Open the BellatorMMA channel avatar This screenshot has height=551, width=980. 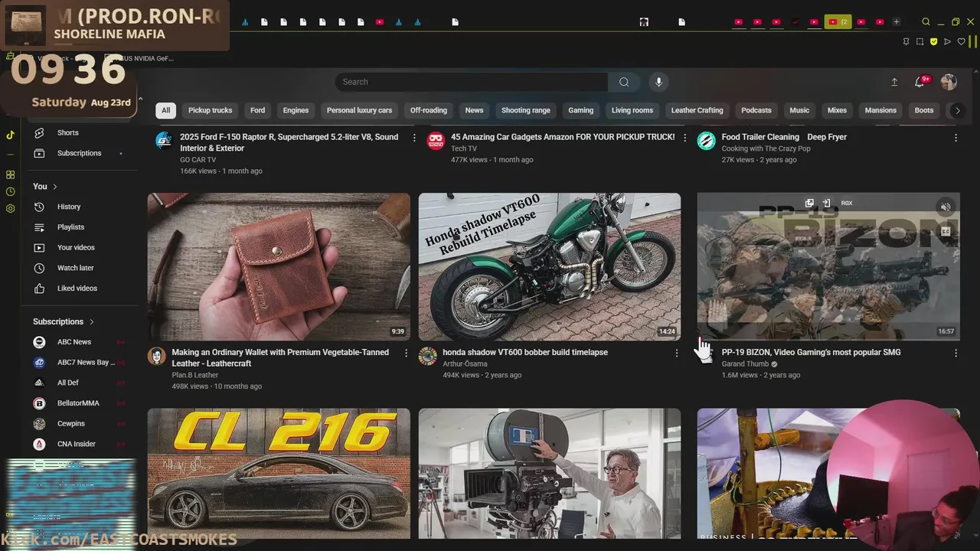[40, 403]
